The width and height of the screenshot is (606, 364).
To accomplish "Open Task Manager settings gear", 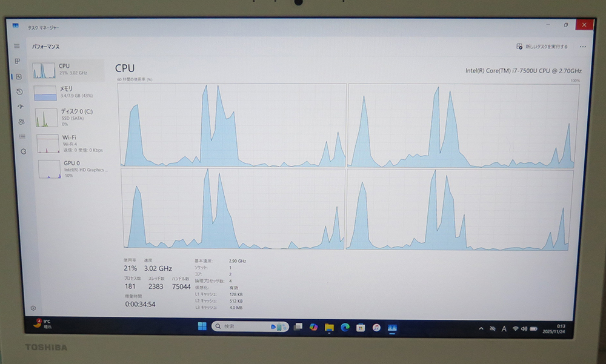I will point(33,308).
